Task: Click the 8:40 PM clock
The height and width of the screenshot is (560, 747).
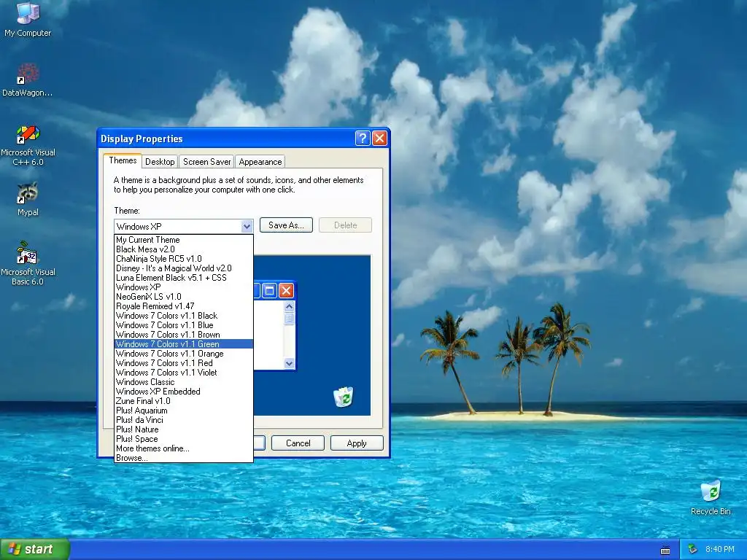Action: click(x=719, y=549)
